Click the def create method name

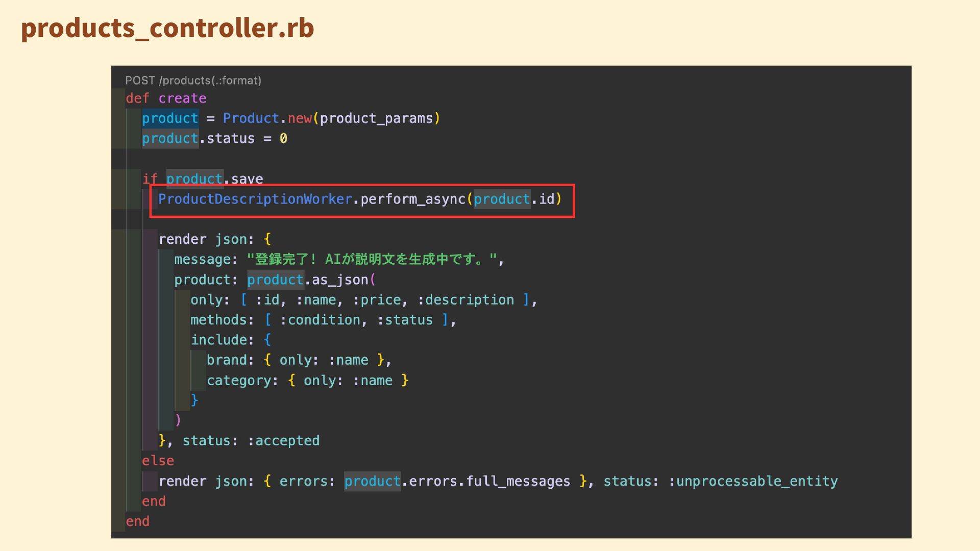tap(182, 98)
